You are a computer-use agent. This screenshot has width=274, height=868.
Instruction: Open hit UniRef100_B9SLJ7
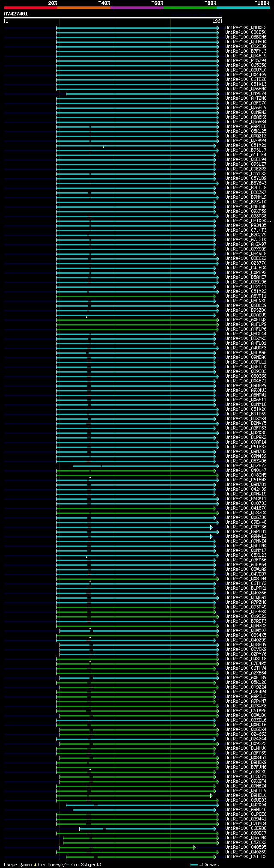(x=246, y=150)
